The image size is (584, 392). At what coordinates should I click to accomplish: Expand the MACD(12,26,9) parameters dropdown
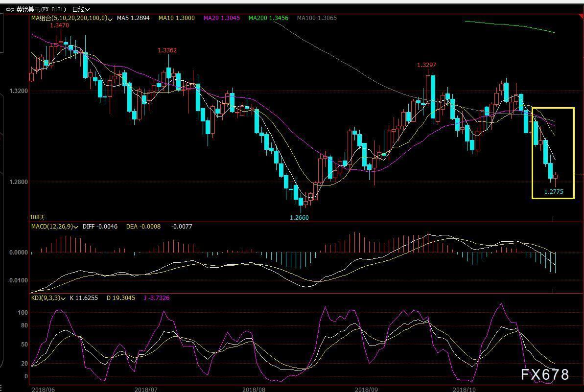(77, 227)
